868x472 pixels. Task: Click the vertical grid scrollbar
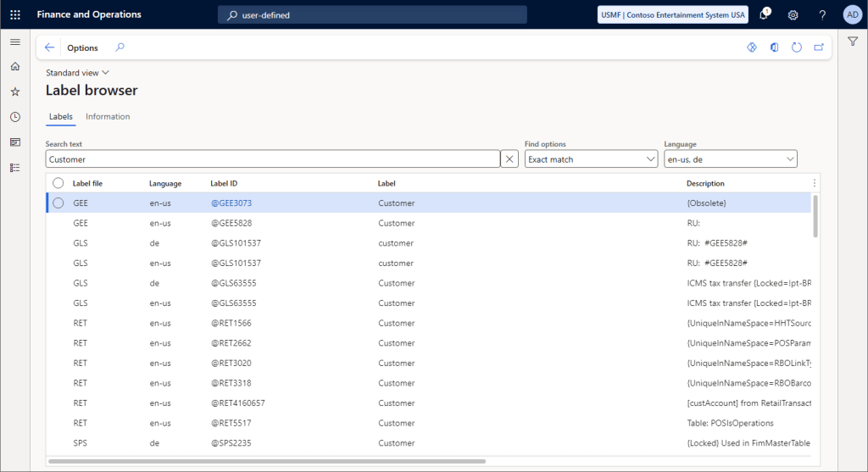tap(815, 216)
